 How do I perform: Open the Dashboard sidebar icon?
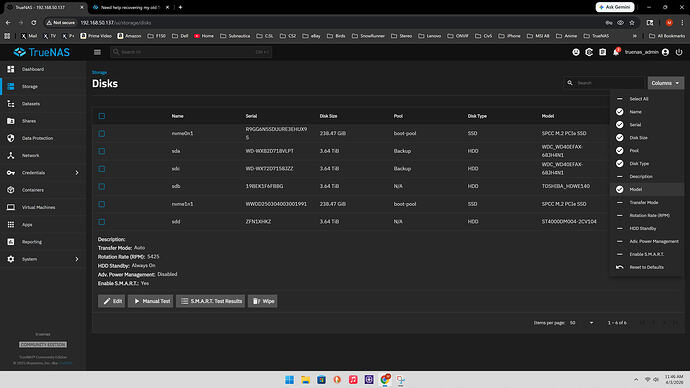11,69
